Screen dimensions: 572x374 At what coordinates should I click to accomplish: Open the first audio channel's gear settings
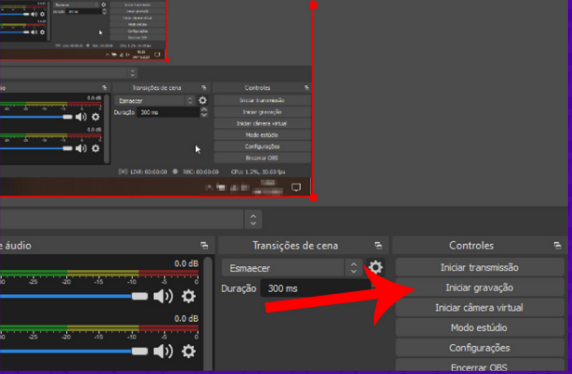(x=188, y=296)
